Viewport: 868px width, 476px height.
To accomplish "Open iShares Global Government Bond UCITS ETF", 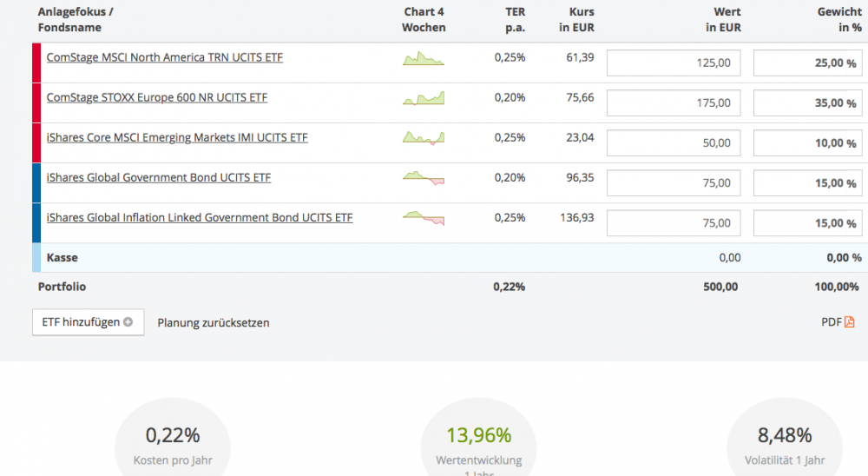I will click(x=158, y=178).
